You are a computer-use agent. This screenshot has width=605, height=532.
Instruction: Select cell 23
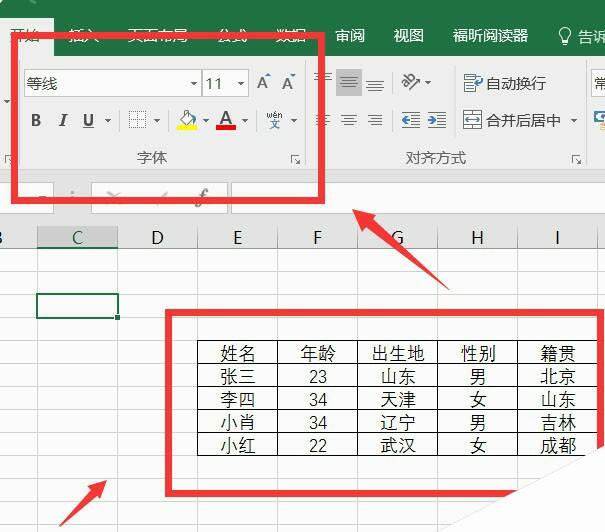pyautogui.click(x=318, y=375)
